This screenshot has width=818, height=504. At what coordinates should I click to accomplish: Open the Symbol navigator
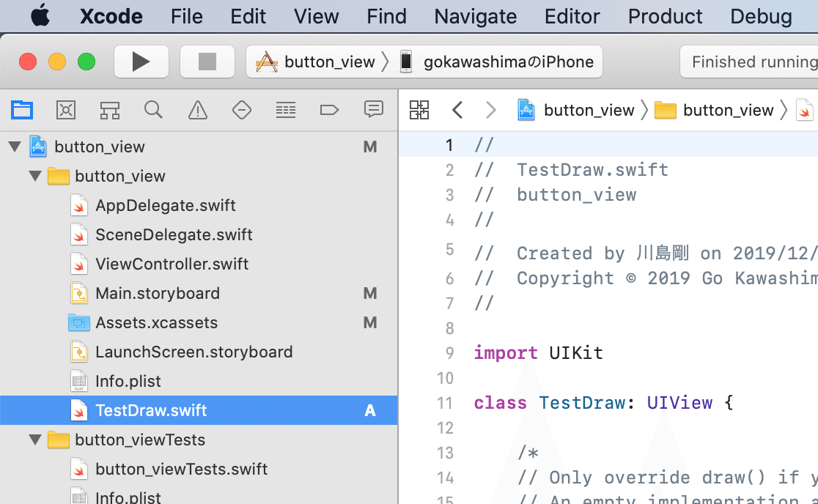click(110, 110)
